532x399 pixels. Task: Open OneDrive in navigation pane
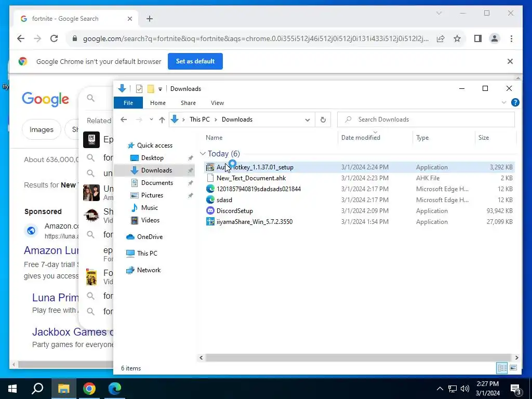pyautogui.click(x=149, y=237)
